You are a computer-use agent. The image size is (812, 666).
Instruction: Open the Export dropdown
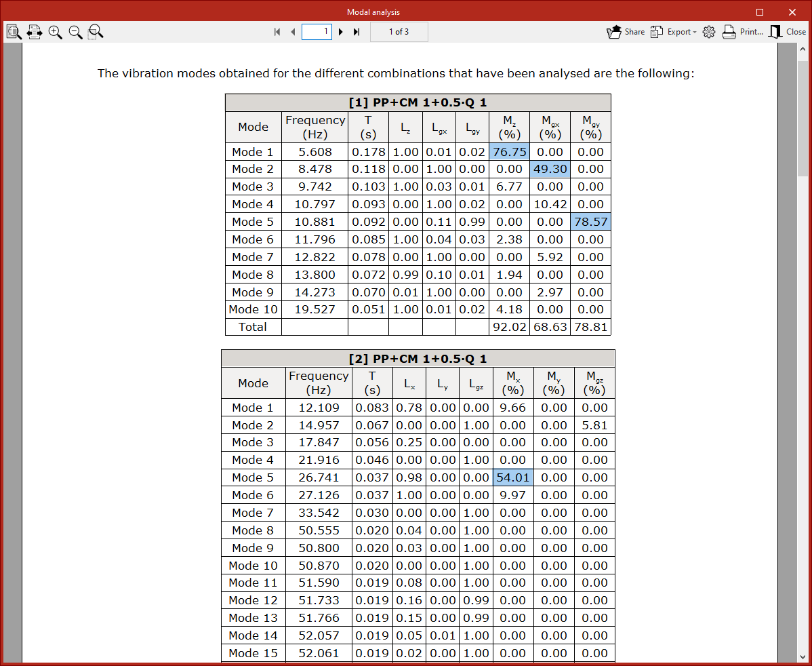673,32
